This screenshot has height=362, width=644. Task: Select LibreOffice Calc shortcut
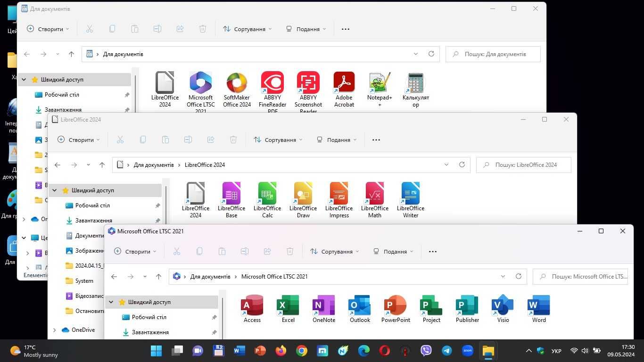pos(267,200)
